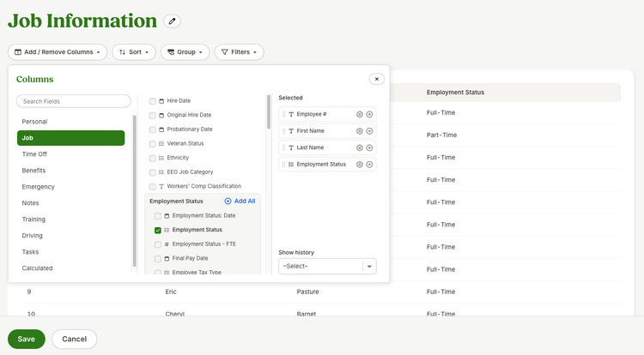This screenshot has width=644, height=355.
Task: Check Workers' Comp Classification checkbox
Action: point(152,187)
